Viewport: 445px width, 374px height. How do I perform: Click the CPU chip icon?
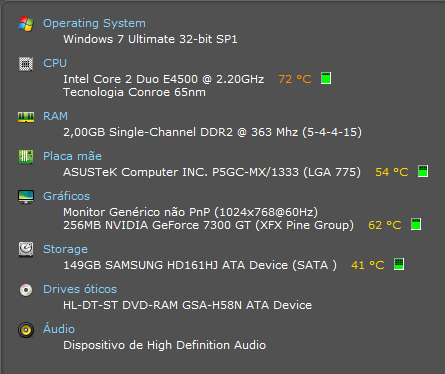coord(26,64)
